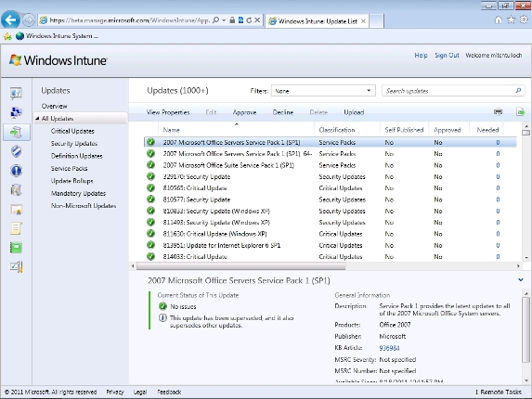The width and height of the screenshot is (532, 399).
Task: Open address bar search dropdown arrow
Action: (x=224, y=20)
